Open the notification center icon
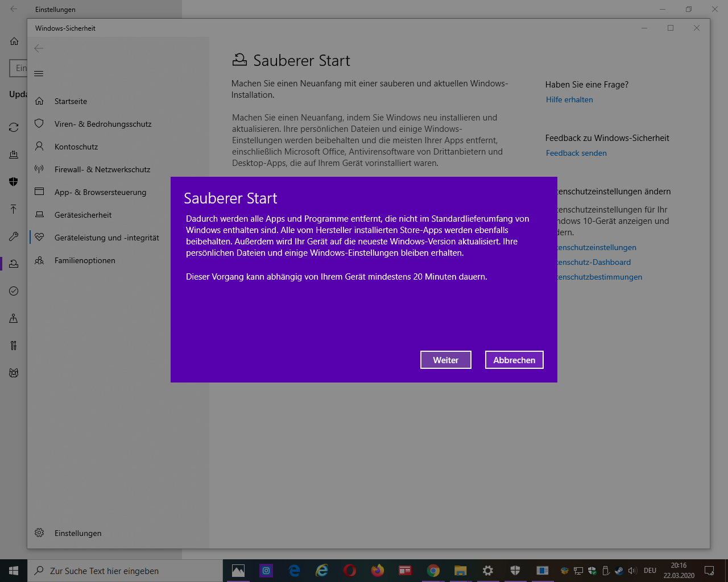 [709, 571]
